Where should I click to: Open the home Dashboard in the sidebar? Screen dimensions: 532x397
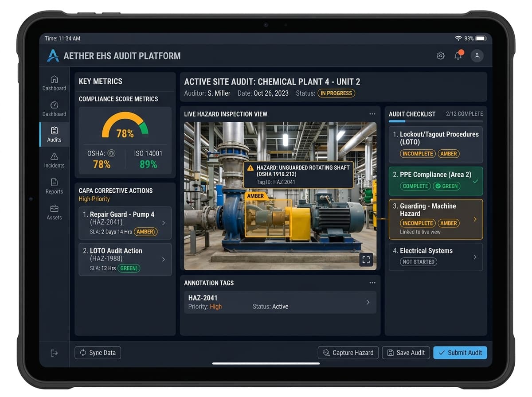coord(54,83)
